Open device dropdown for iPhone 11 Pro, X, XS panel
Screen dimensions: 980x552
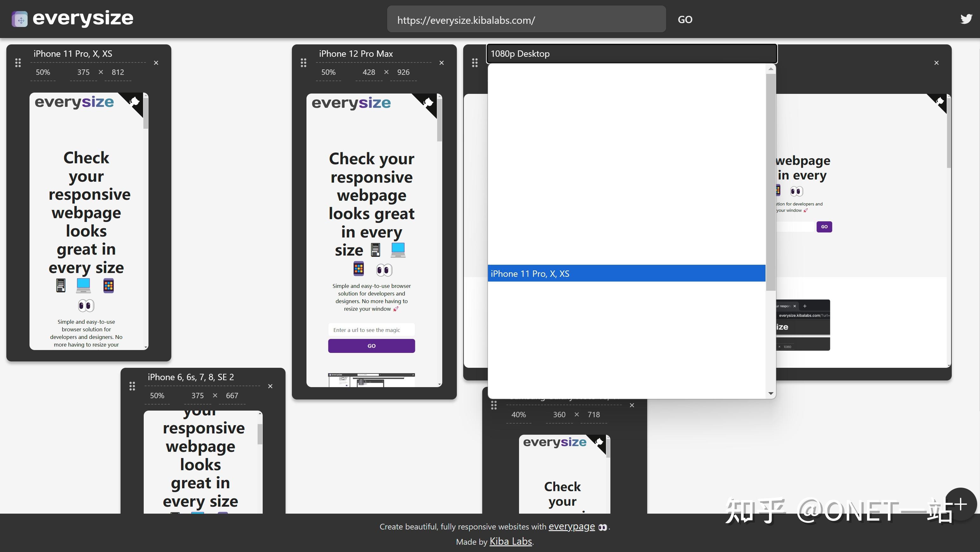88,54
